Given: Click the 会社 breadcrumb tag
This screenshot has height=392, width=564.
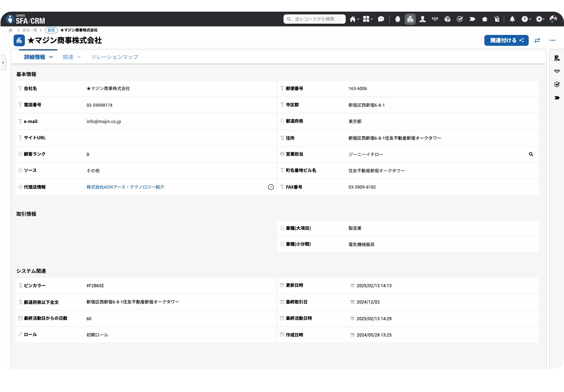Looking at the screenshot, I should coord(51,30).
